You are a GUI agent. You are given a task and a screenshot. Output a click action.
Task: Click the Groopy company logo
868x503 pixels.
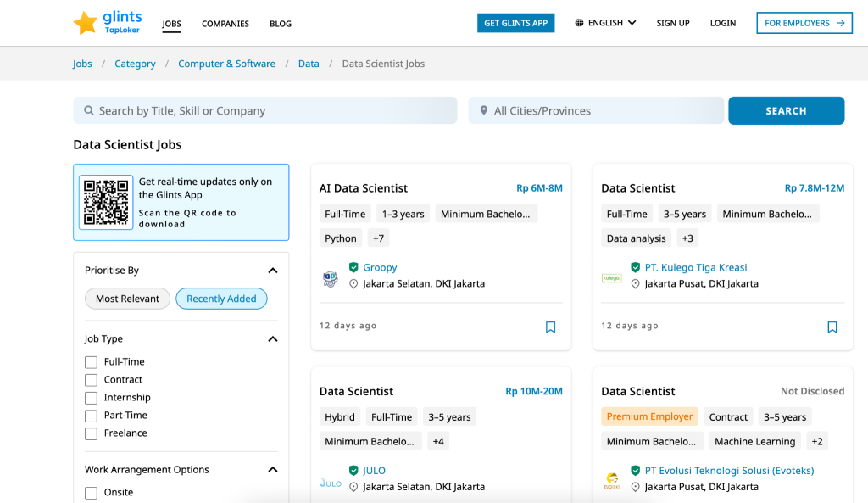coord(331,278)
